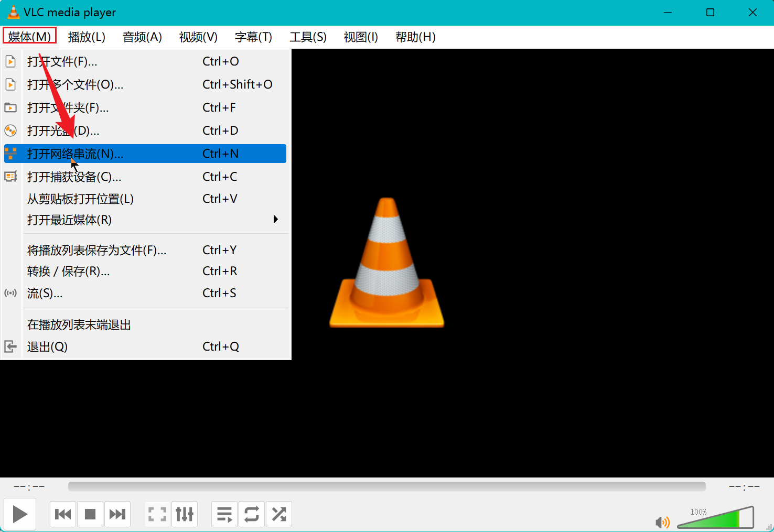Select 打开多个文件(O)... entry
Viewport: 774px width, 532px height.
pyautogui.click(x=145, y=84)
